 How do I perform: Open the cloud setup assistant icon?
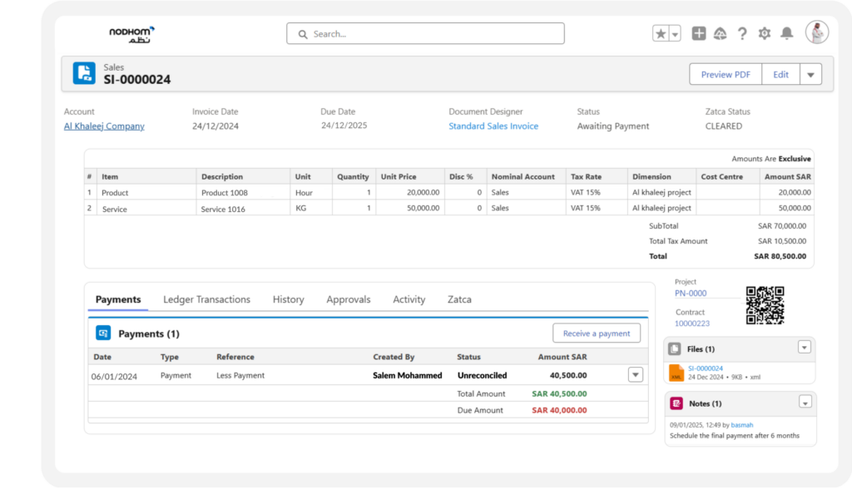(720, 33)
